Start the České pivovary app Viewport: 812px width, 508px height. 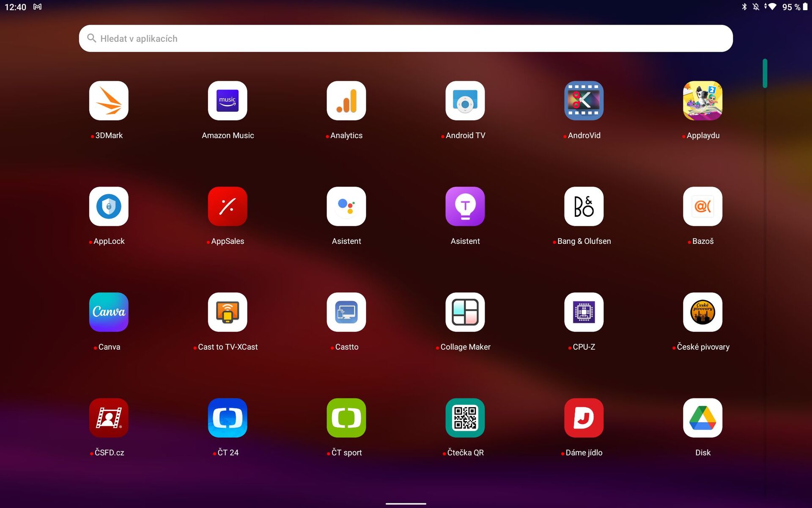tap(702, 312)
